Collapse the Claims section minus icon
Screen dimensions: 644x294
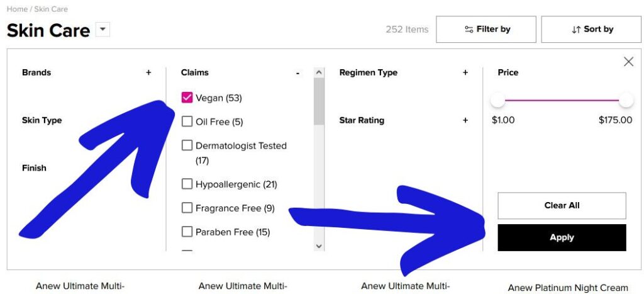pos(297,73)
